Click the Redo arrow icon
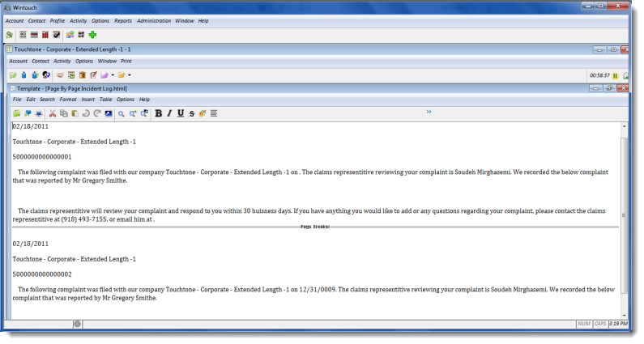 pyautogui.click(x=97, y=113)
